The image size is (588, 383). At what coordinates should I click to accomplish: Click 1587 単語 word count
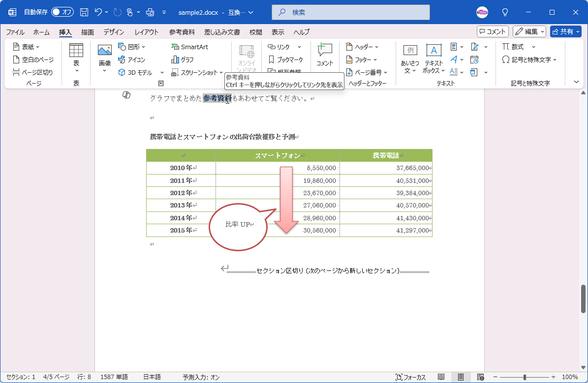(x=114, y=377)
